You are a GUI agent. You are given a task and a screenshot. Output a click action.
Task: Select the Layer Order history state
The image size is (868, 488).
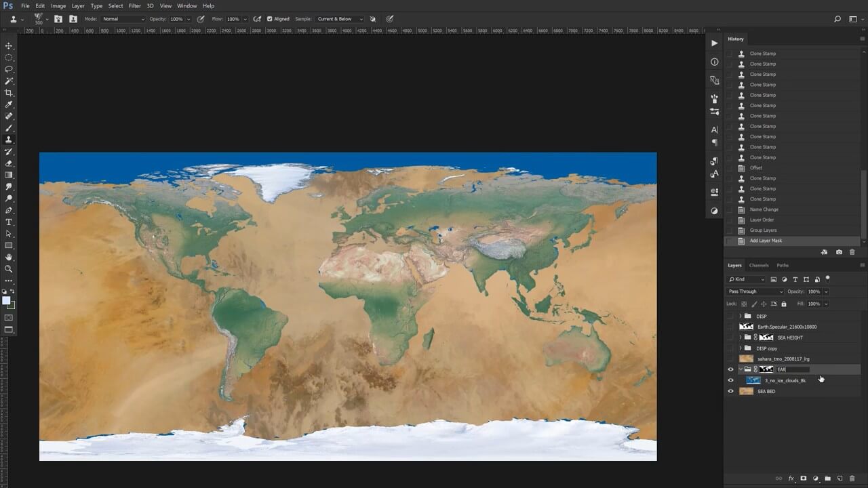coord(762,220)
